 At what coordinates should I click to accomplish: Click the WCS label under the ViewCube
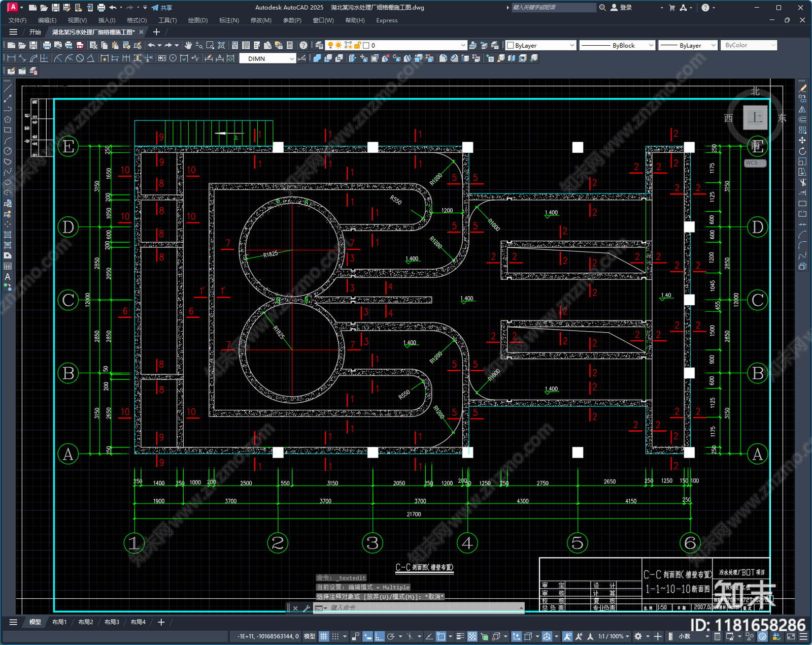pyautogui.click(x=755, y=163)
